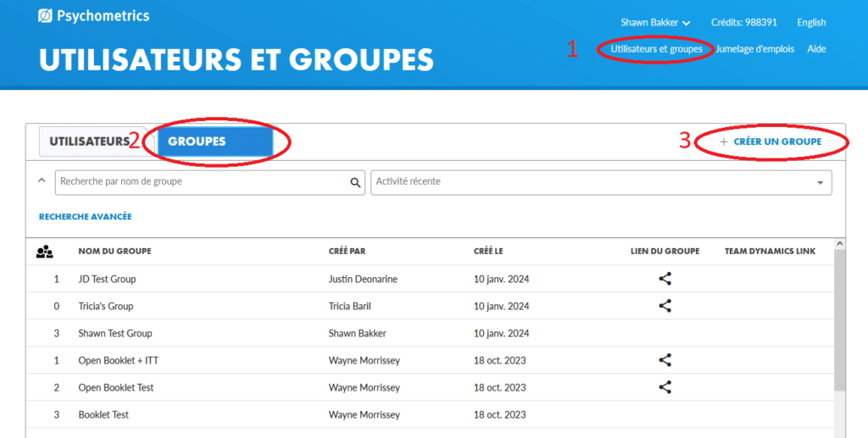Open the Aide help link
Viewport: 868px width, 438px height.
[816, 49]
